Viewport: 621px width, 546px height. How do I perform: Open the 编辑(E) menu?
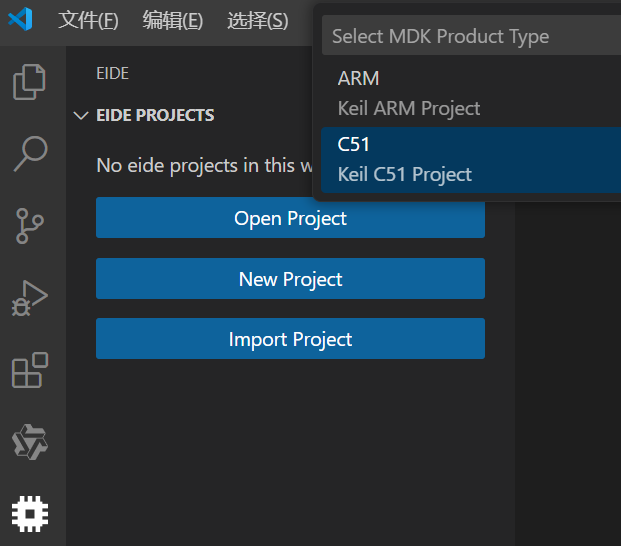(x=172, y=20)
